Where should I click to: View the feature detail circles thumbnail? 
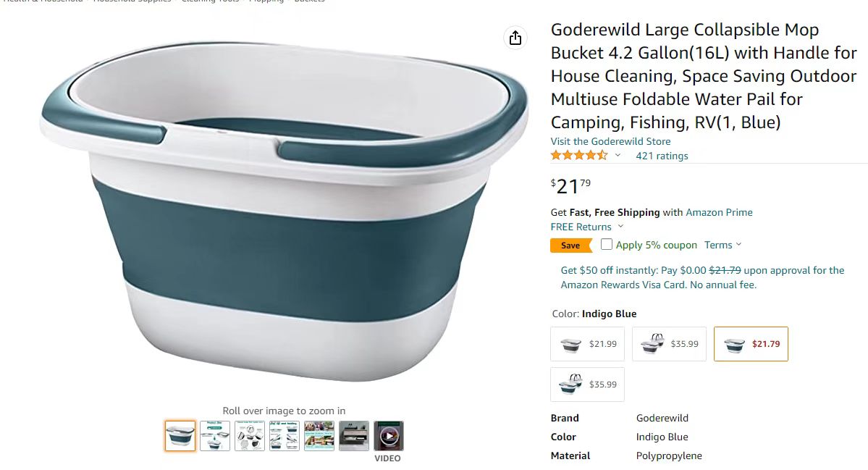[x=250, y=436]
